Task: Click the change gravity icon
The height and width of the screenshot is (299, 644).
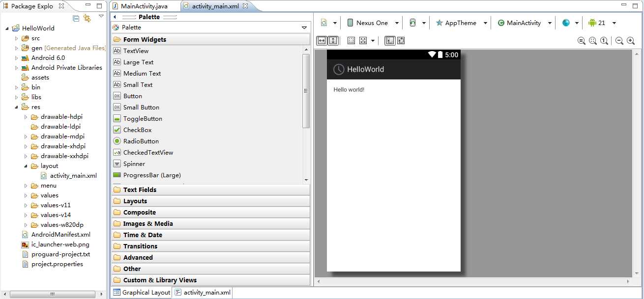Action: 363,41
